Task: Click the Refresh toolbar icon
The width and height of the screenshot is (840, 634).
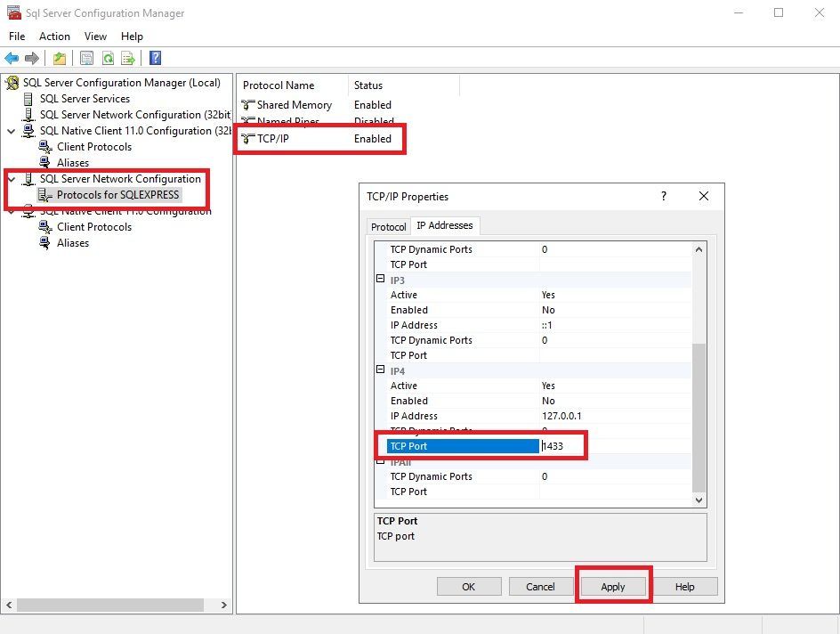Action: (108, 58)
